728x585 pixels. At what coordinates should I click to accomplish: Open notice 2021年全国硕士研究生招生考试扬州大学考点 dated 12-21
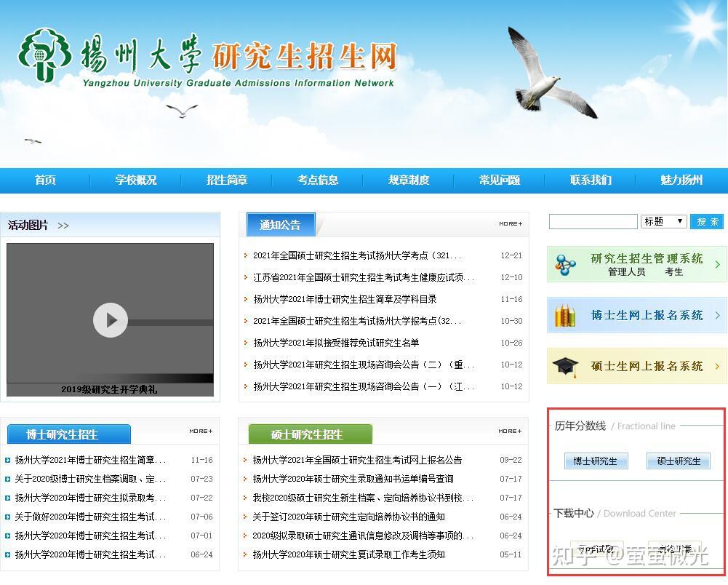[357, 255]
